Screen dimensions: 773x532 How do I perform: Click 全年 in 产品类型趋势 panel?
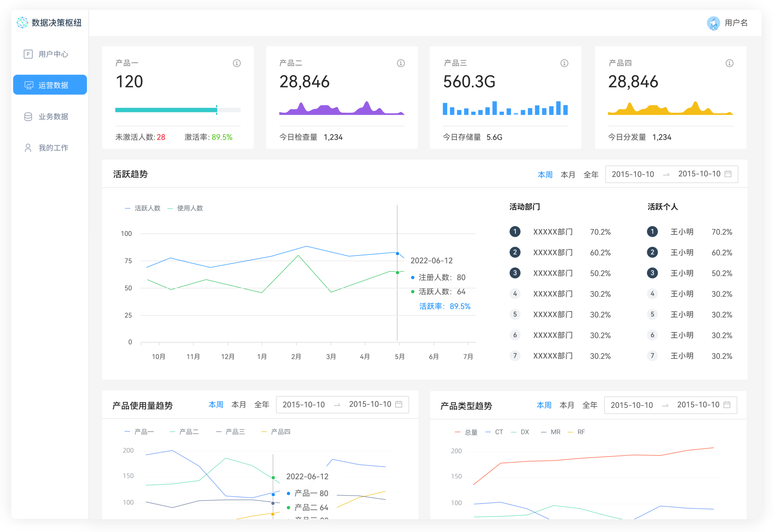pyautogui.click(x=590, y=405)
